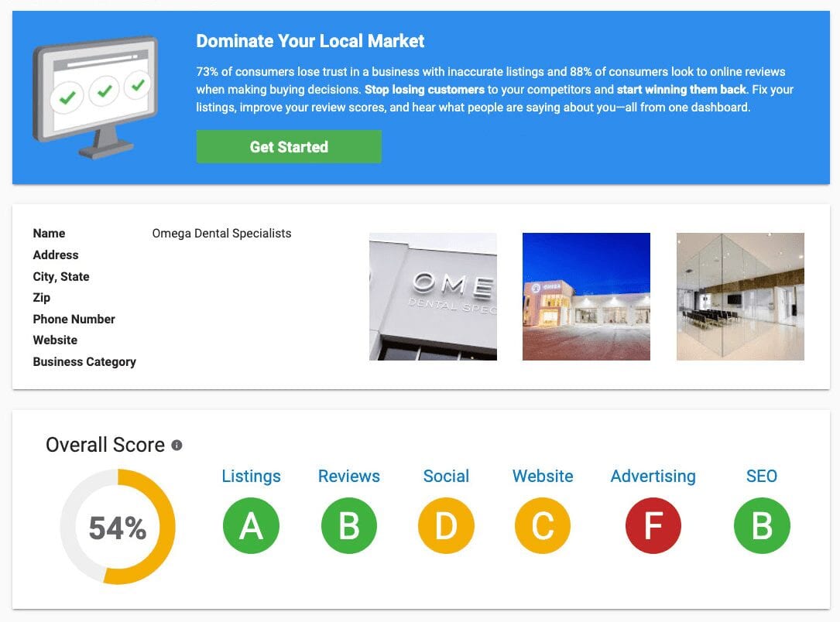This screenshot has width=840, height=622.
Task: Click the orange D grade circle under Social
Action: [446, 525]
